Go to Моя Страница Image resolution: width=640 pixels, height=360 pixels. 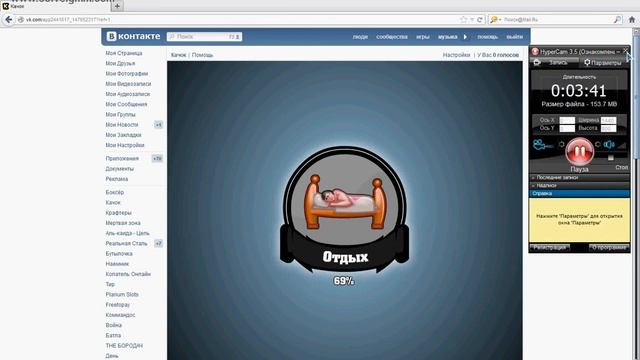pos(124,53)
